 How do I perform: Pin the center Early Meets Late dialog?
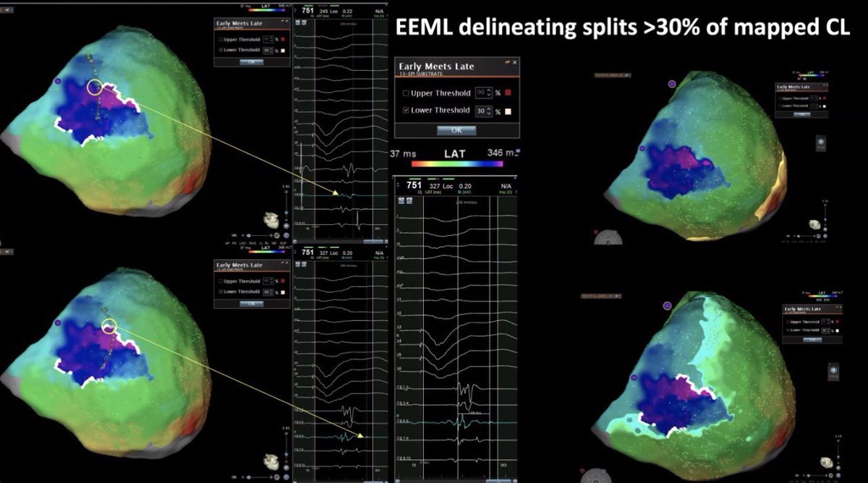click(x=507, y=63)
